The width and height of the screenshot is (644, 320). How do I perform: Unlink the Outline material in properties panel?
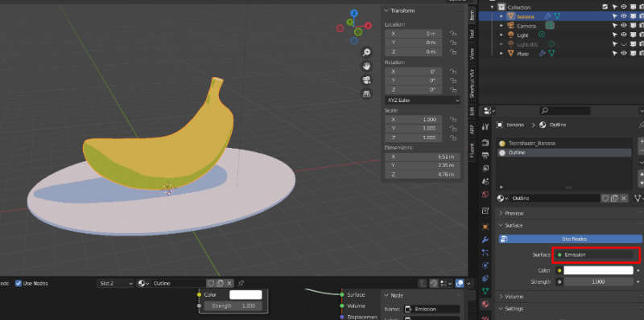[x=623, y=198]
